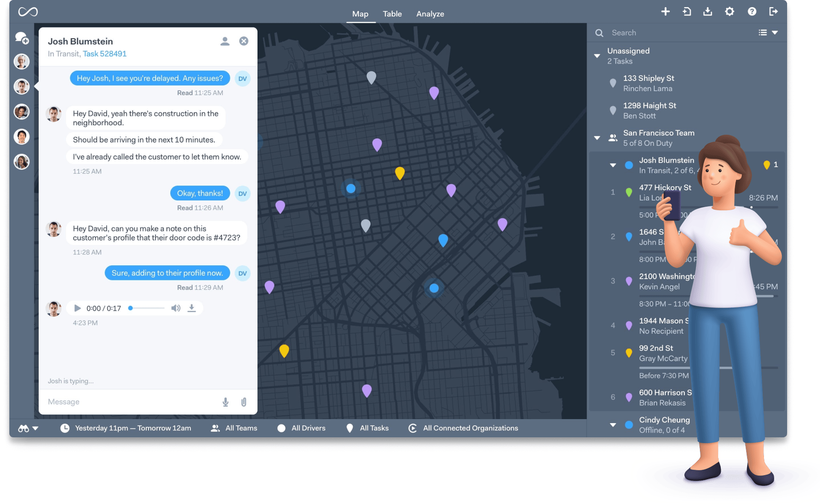Screen dimensions: 820x504
Task: Expand Cindy Cheung's section
Action: (613, 424)
